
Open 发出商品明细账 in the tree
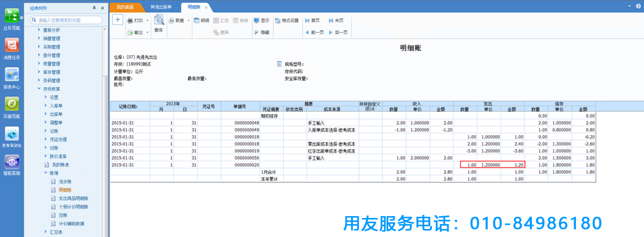[73, 198]
